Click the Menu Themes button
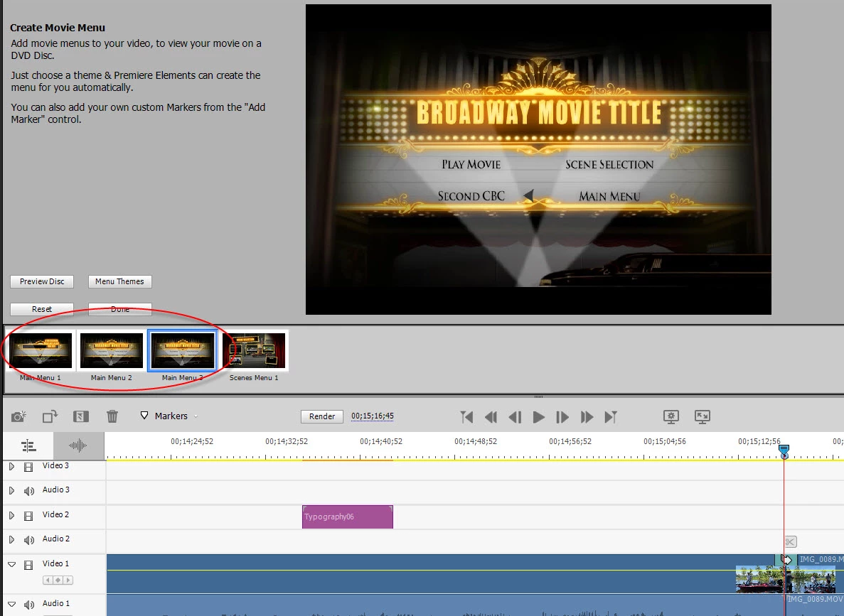 (119, 281)
